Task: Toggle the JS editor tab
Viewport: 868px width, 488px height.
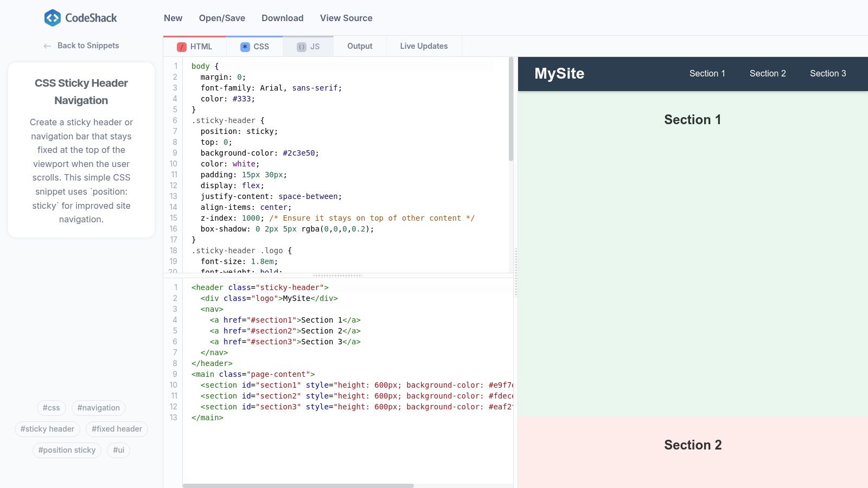Action: point(308,47)
